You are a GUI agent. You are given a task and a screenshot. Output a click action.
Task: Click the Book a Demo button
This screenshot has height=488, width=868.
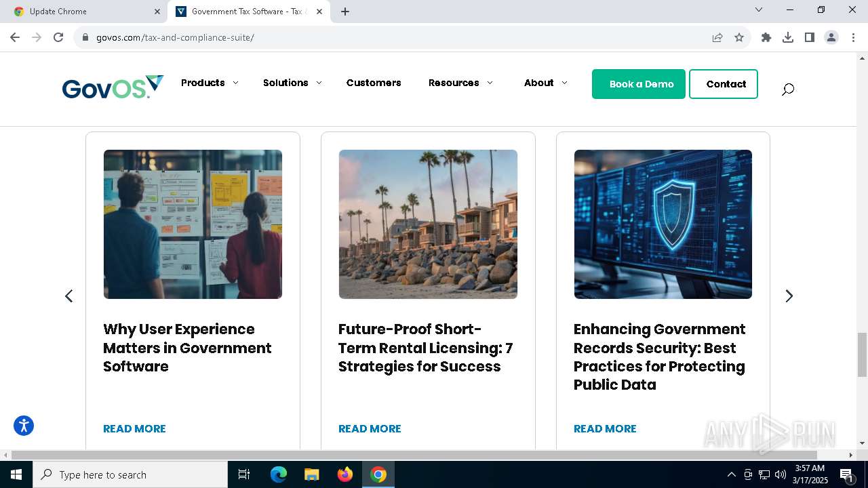(x=639, y=84)
